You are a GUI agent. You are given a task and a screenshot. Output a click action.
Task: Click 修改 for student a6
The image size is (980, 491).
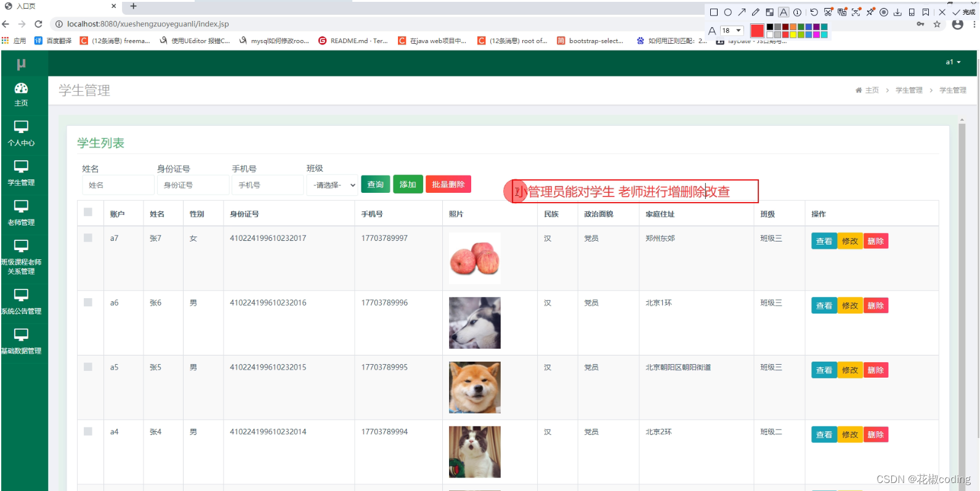tap(850, 306)
